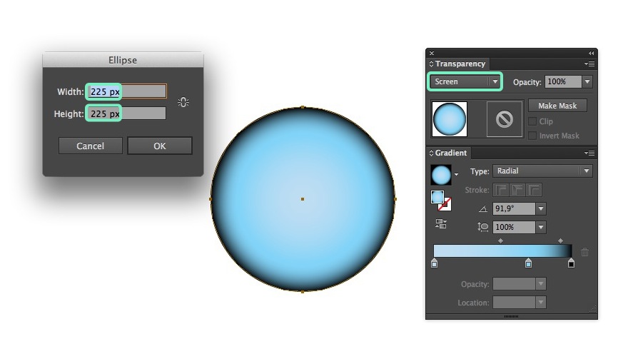The width and height of the screenshot is (633, 364).
Task: Click the gradient angle icon
Action: [x=483, y=208]
